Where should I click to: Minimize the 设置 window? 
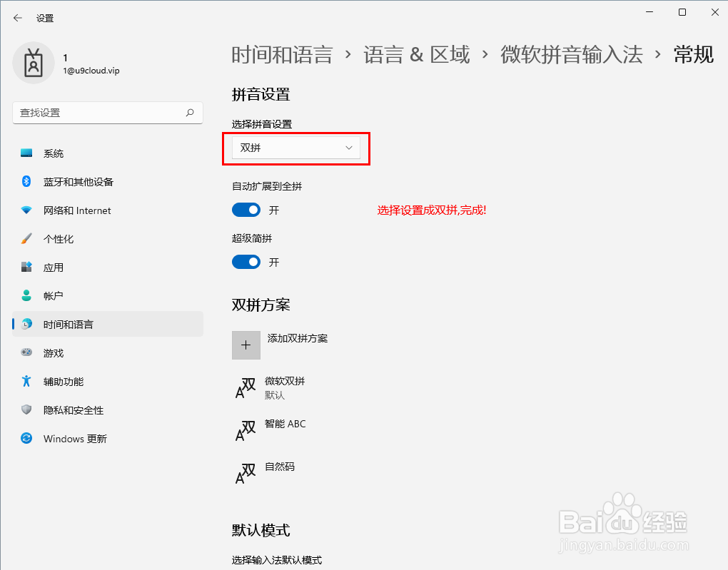pos(649,12)
